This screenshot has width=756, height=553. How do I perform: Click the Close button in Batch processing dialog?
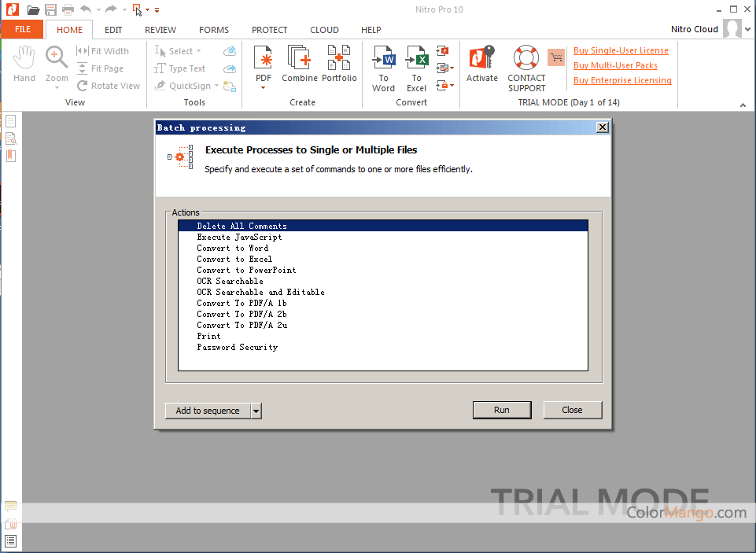pos(572,410)
